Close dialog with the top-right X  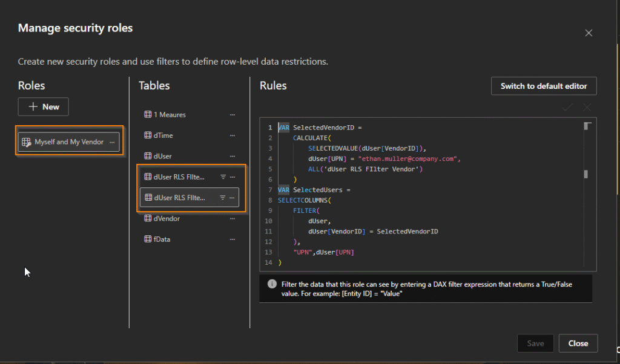588,33
